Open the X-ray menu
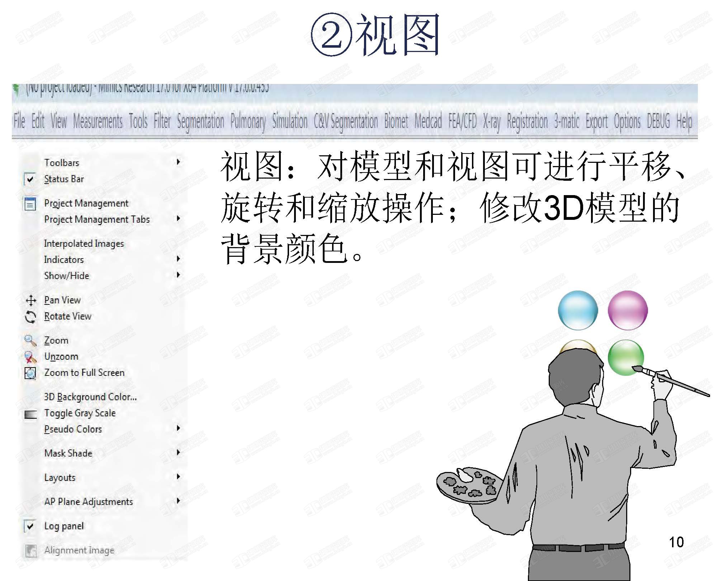 coord(492,122)
